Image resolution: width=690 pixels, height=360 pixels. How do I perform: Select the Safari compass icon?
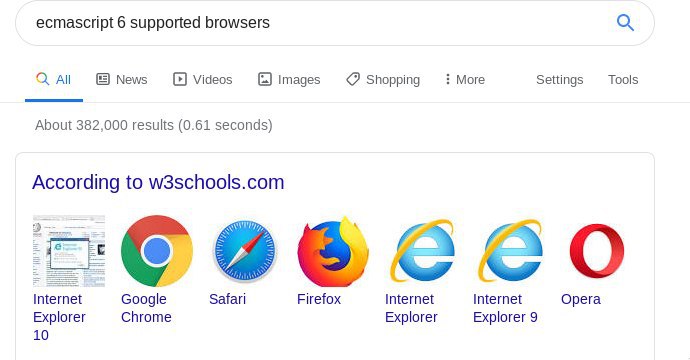pos(245,251)
